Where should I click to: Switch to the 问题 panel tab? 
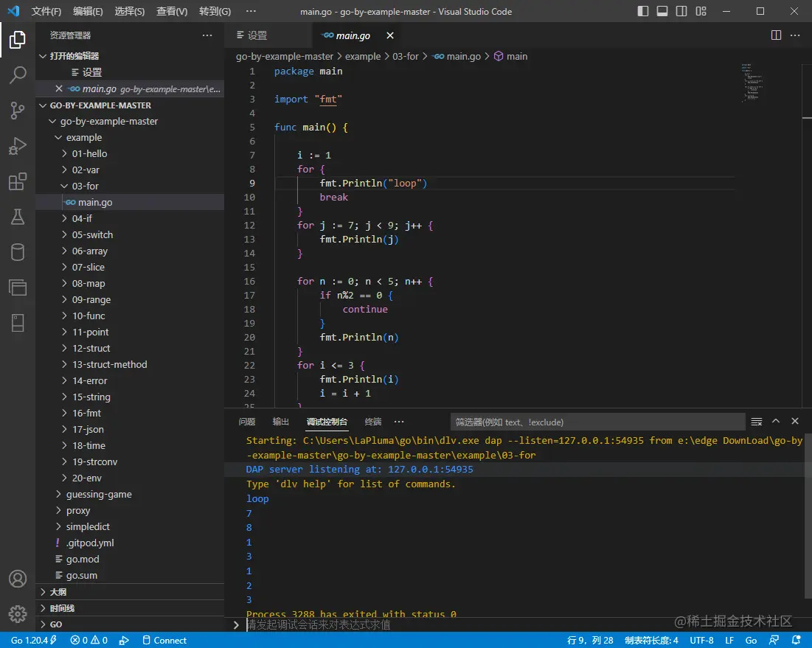[247, 421]
